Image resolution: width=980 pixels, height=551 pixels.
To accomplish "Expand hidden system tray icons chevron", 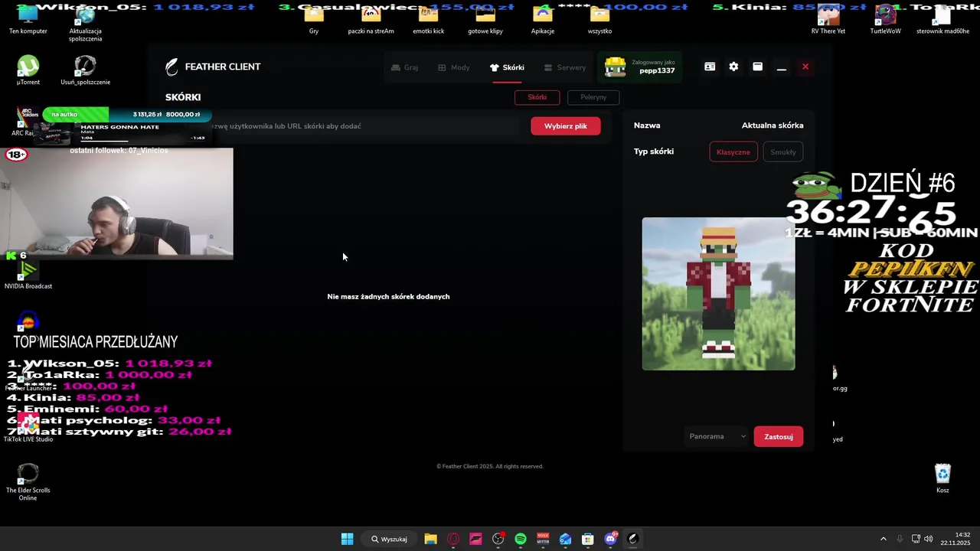I will pos(883,539).
